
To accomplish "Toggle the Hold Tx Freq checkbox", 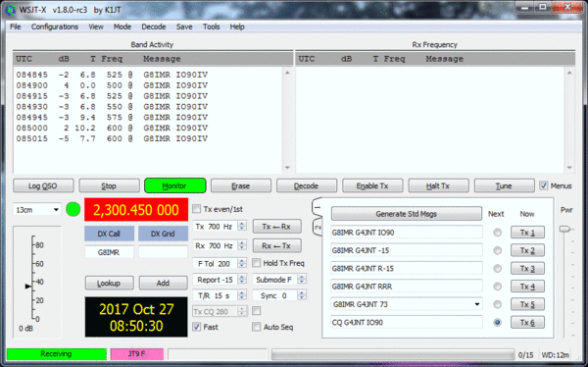I will click(x=257, y=263).
